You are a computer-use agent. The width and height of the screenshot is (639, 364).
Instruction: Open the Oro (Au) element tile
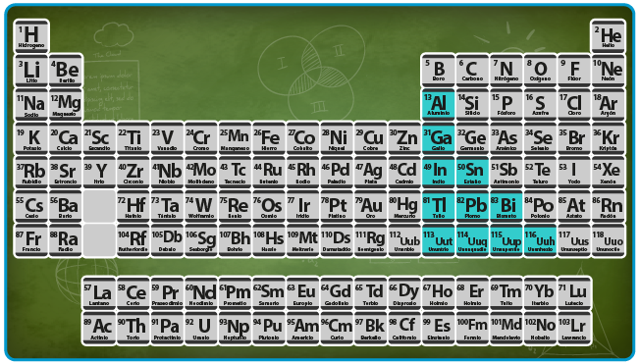[x=370, y=206]
